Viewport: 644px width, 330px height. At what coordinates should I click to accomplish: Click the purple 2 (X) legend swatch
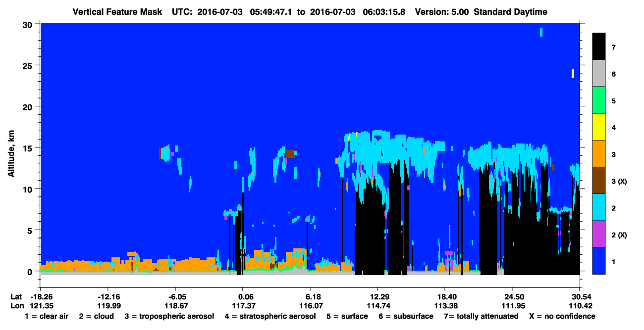tap(599, 234)
